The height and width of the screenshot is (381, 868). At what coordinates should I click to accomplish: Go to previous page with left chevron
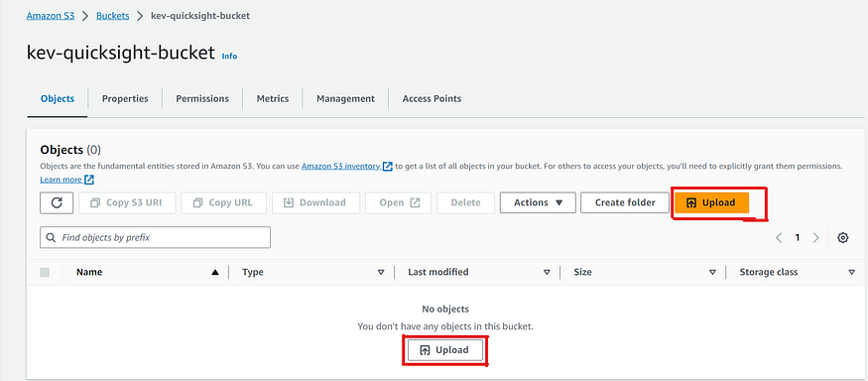point(779,237)
